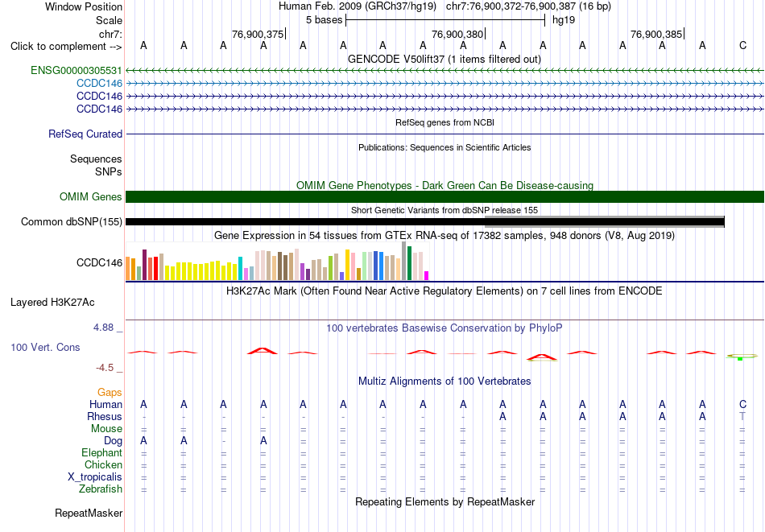
Task: Select the Dog species row label
Action: point(114,441)
